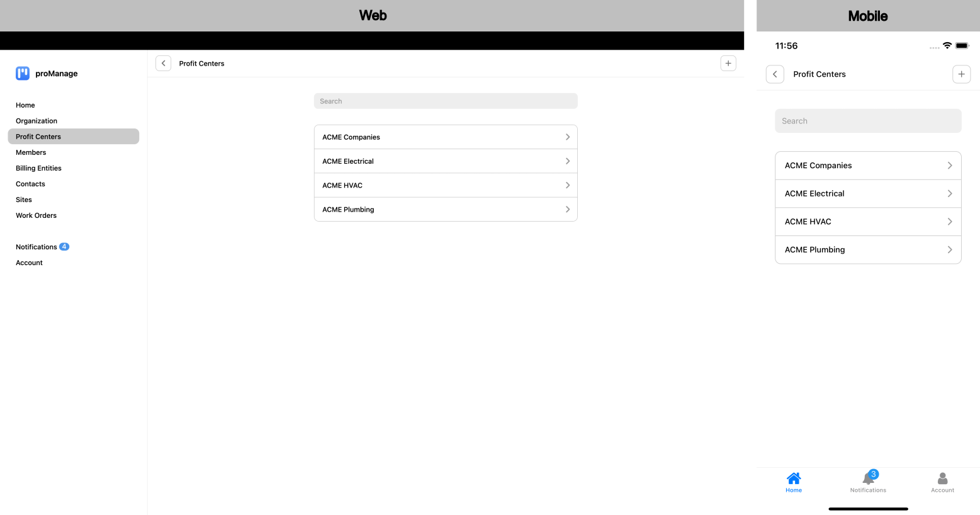Open Work Orders from the sidebar
This screenshot has width=980, height=515.
tap(36, 215)
